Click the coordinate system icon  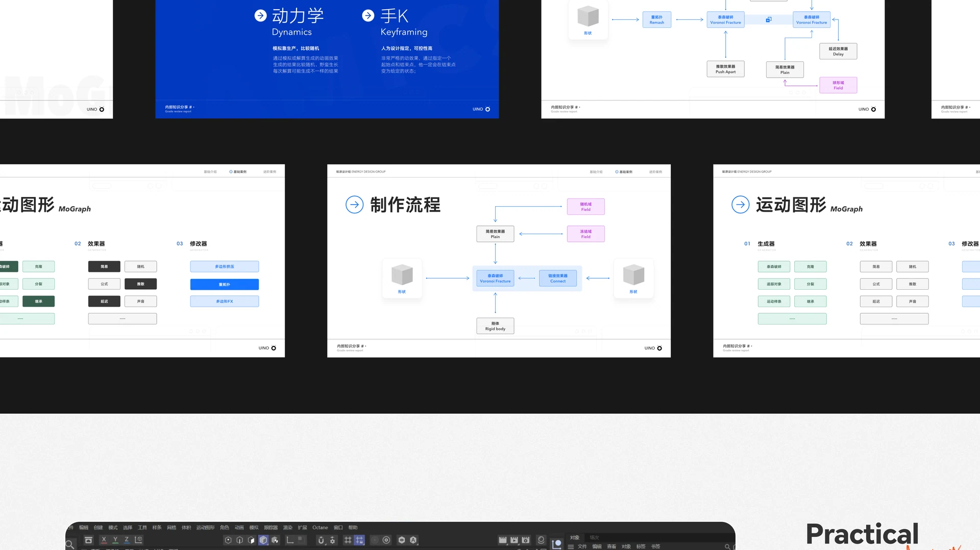138,540
